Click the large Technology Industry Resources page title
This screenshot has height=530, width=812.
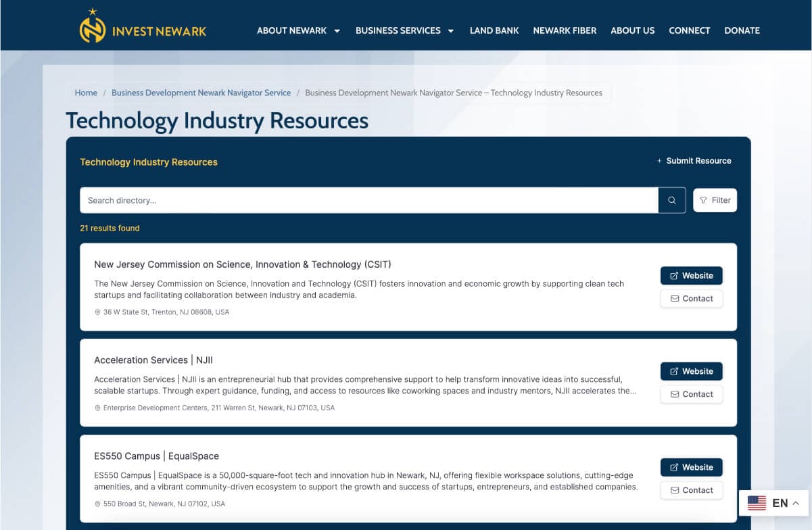click(x=217, y=120)
